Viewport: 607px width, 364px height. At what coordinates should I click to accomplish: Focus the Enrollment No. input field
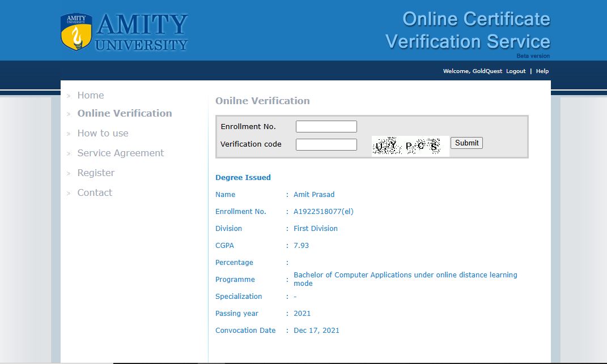pyautogui.click(x=326, y=126)
